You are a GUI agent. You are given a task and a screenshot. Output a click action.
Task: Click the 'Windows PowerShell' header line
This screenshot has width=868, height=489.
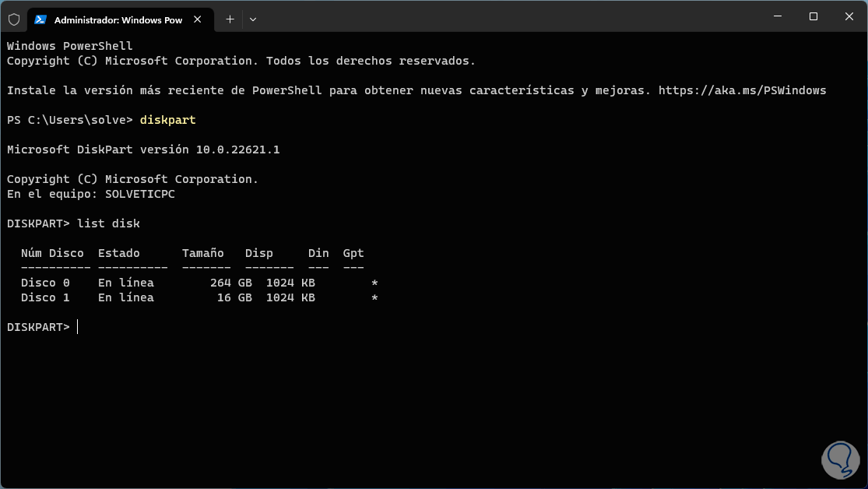70,46
